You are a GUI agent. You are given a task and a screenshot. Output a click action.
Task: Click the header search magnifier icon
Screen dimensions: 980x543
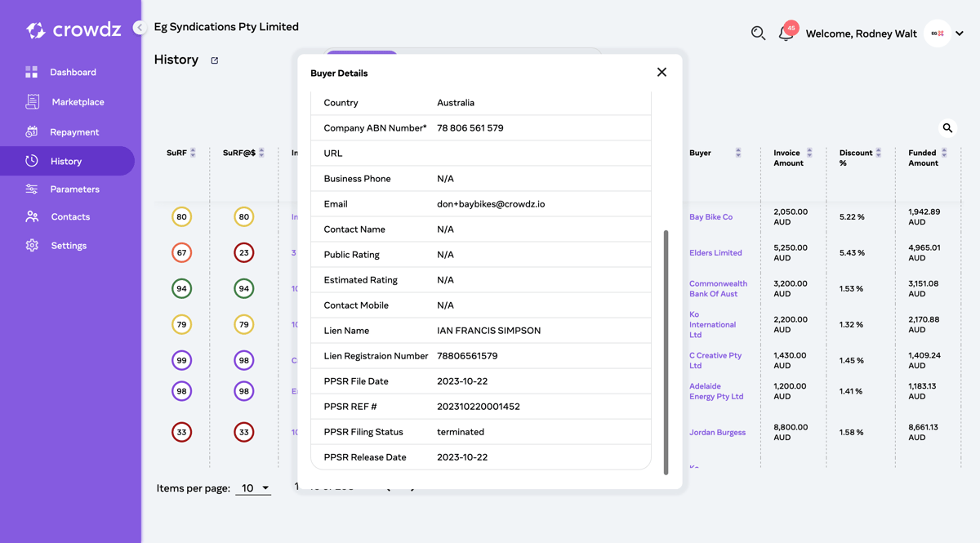coord(758,33)
